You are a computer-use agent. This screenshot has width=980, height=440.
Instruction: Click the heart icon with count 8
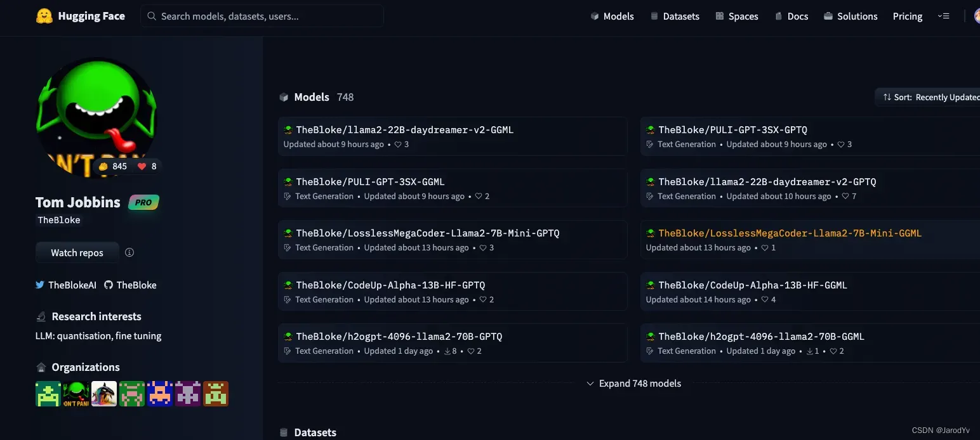pos(142,166)
